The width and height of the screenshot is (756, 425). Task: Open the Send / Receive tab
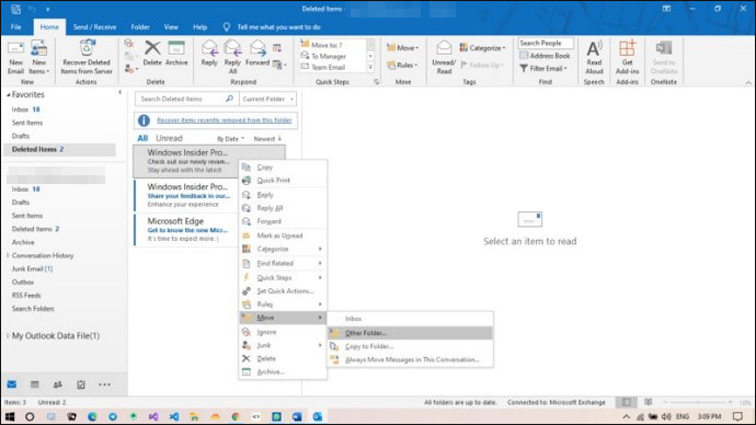(x=94, y=27)
